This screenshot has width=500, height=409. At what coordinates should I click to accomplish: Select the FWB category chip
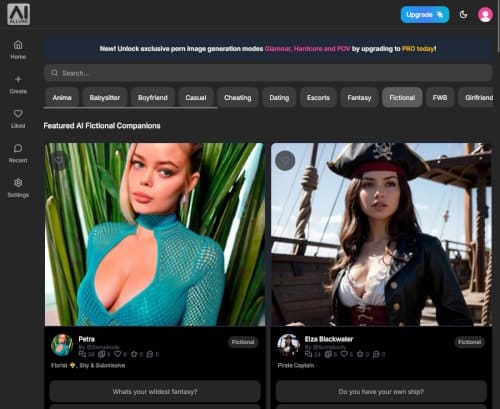pos(440,98)
